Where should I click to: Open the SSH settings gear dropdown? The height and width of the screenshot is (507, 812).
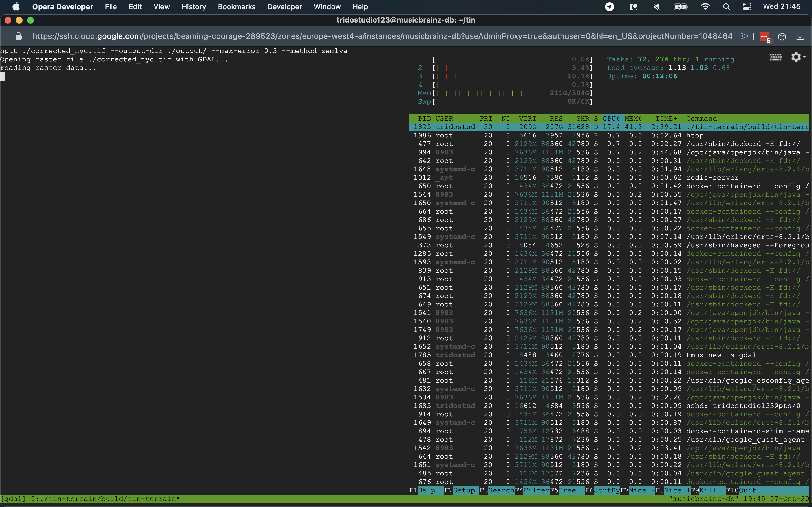(798, 57)
